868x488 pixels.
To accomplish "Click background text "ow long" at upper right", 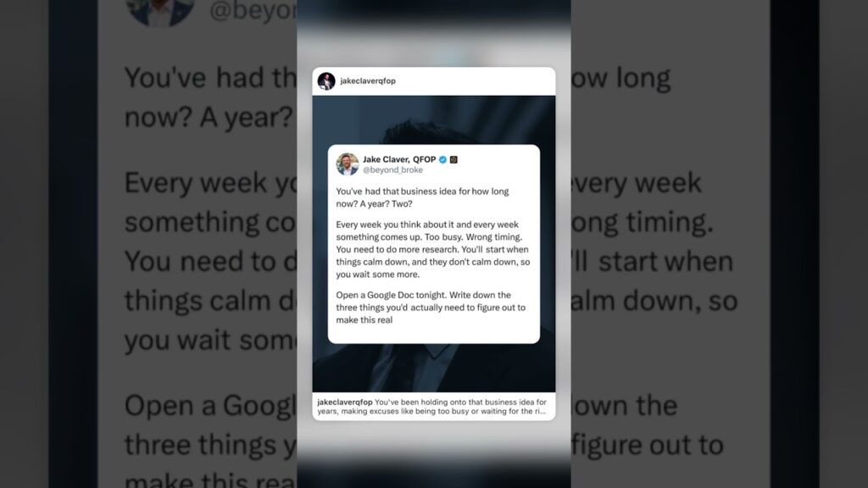I will tap(620, 78).
